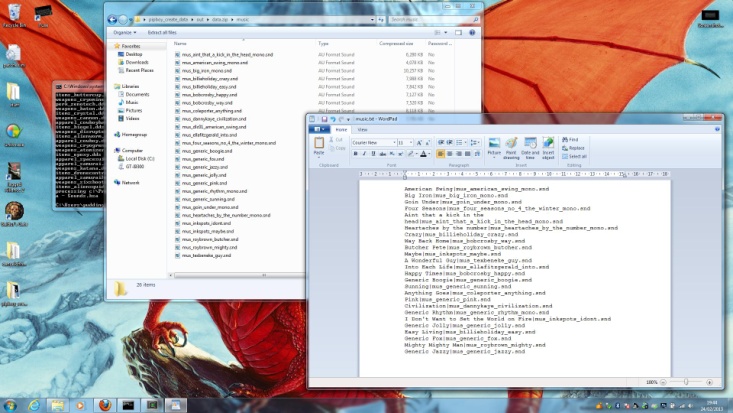This screenshot has width=733, height=413.
Task: Click the zoom out minus button in WordPad
Action: (x=663, y=382)
